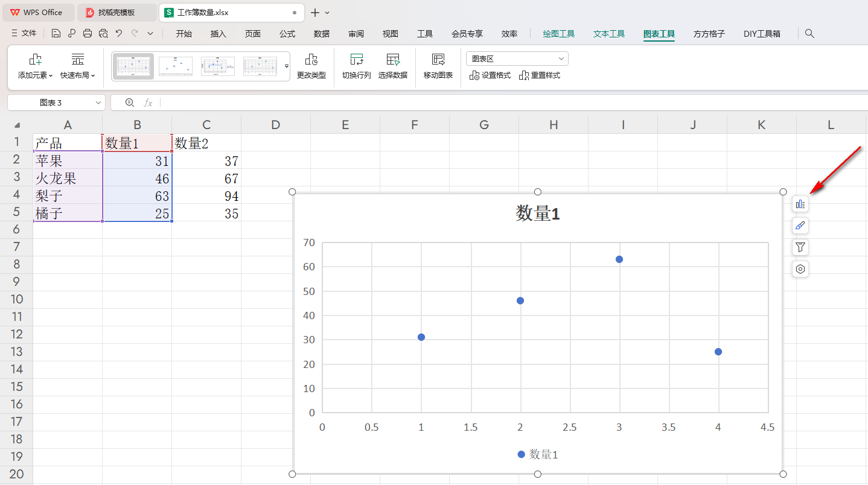Screen dimensions: 868x485
Task: Open the 页面 ribbon tab
Action: (253, 34)
